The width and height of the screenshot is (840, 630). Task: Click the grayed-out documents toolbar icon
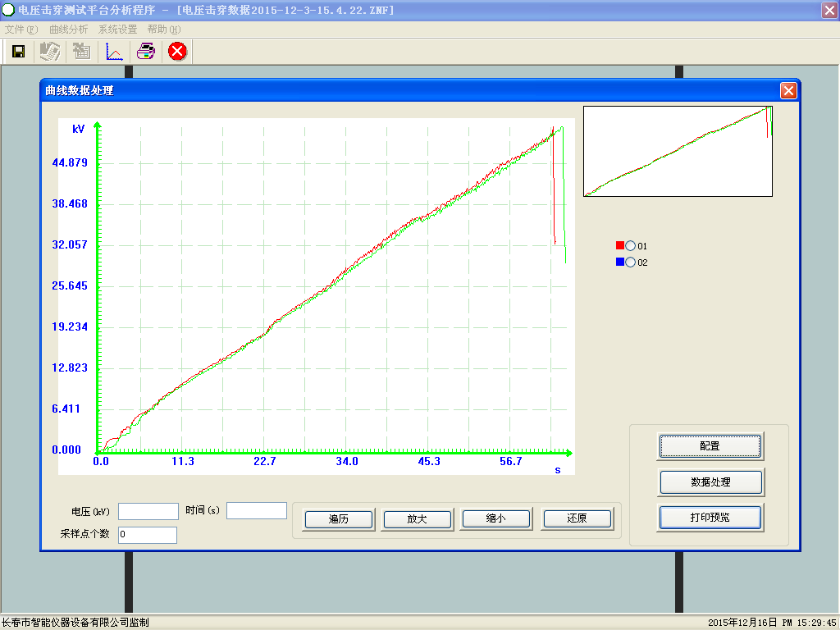click(50, 52)
